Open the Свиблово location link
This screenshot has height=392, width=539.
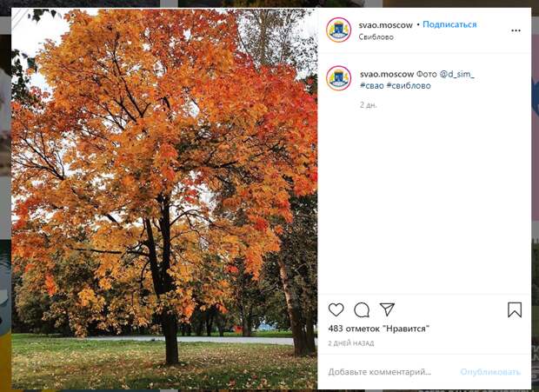click(x=376, y=37)
